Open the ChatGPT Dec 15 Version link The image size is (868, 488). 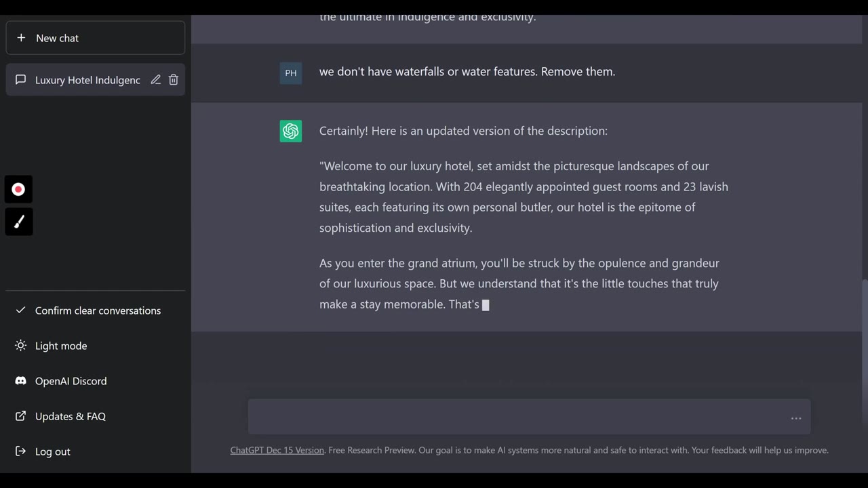[x=277, y=450]
